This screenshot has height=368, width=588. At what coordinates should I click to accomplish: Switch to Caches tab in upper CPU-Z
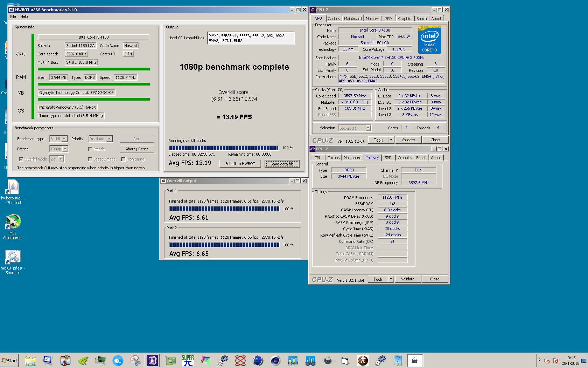334,19
